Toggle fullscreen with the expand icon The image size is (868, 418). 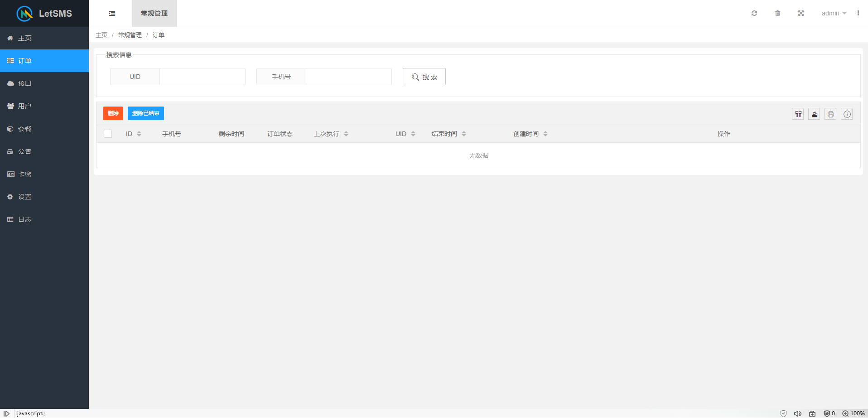pyautogui.click(x=801, y=13)
